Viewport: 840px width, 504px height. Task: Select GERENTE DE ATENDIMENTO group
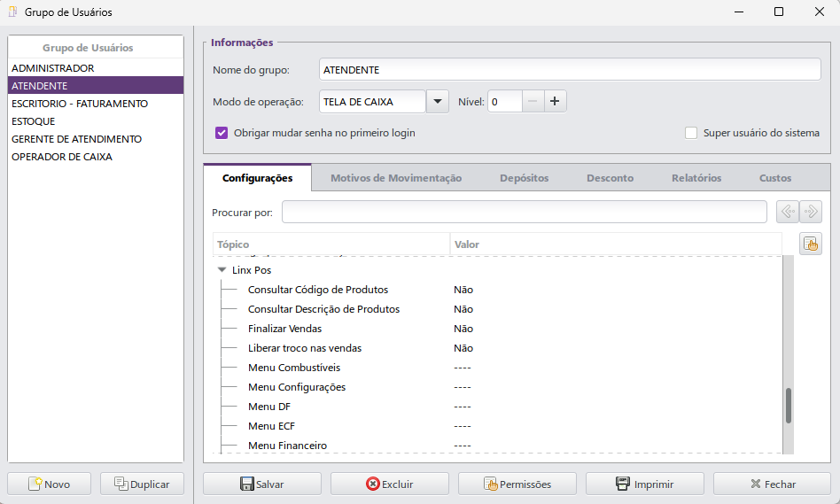(96, 139)
